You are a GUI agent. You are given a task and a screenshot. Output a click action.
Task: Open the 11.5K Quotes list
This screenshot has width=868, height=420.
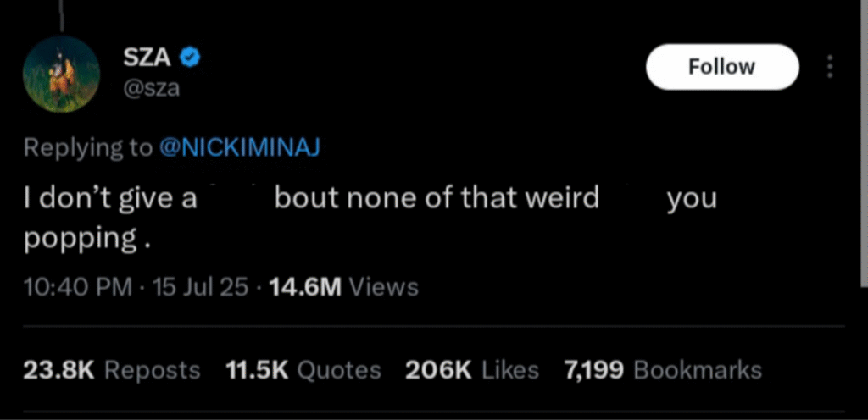click(303, 370)
